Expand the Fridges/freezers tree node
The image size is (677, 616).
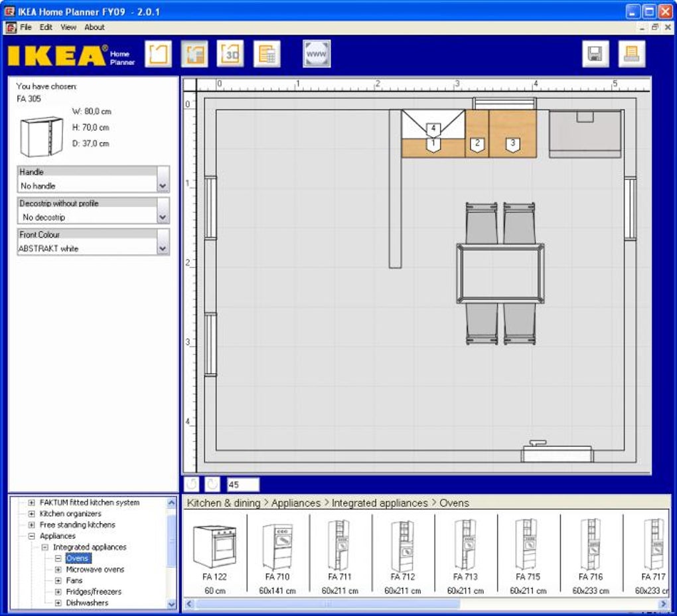pos(58,592)
